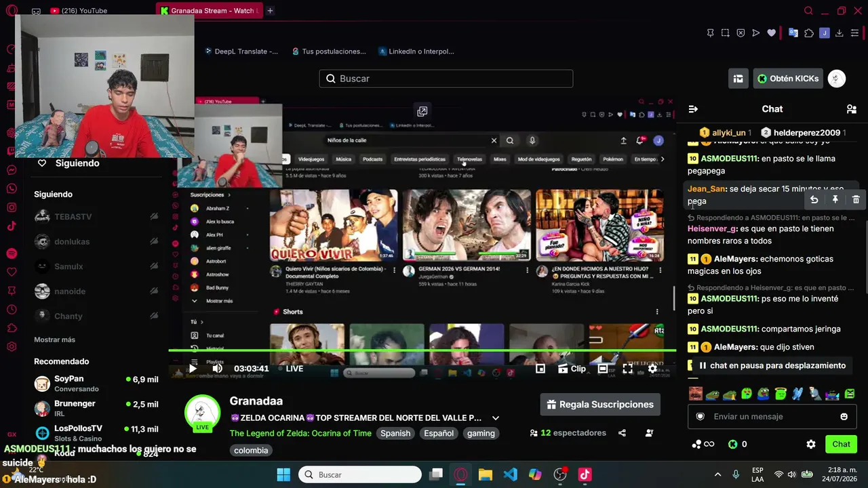Open the chat user list icon

(x=852, y=109)
